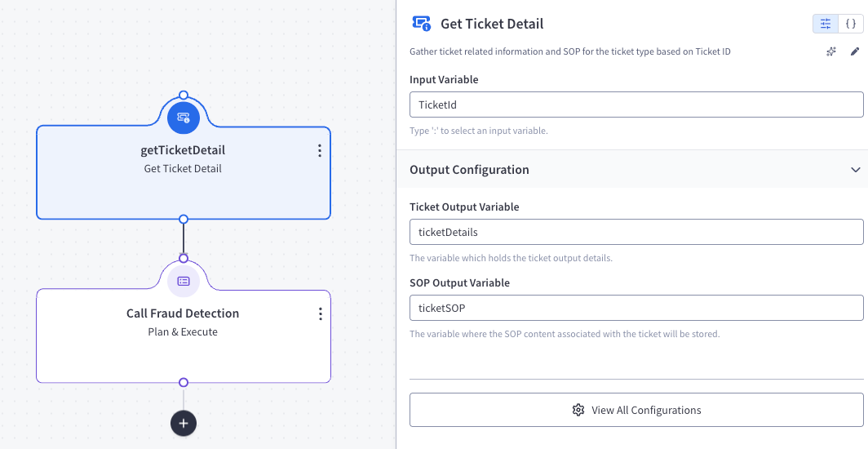Screen dimensions: 868x449
Task: Select the Call Fraud Detection node card
Action: [184, 336]
